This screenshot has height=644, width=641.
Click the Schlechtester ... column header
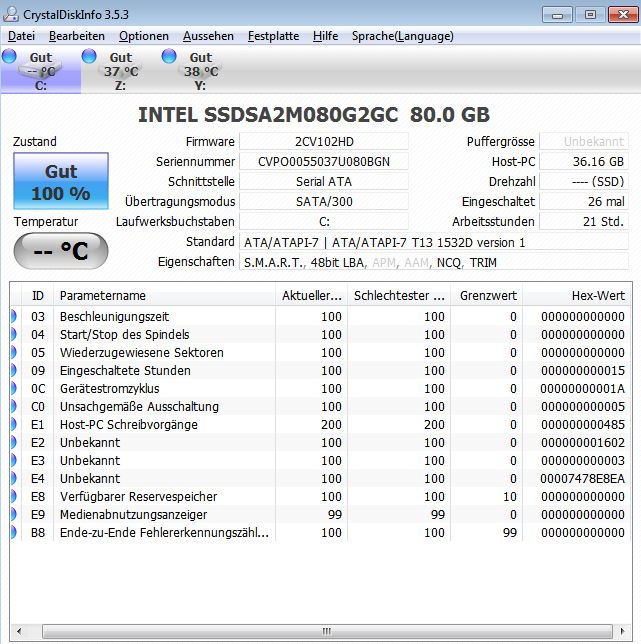399,296
